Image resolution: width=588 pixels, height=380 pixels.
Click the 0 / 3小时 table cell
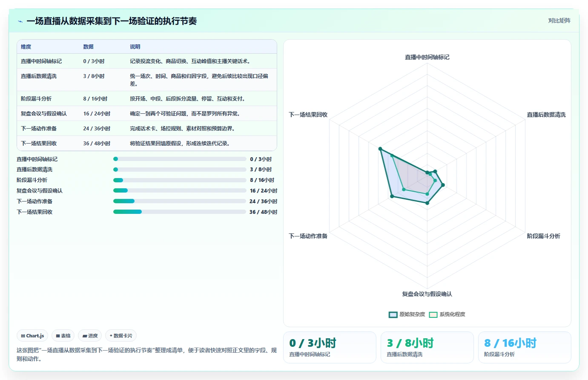[x=94, y=61]
